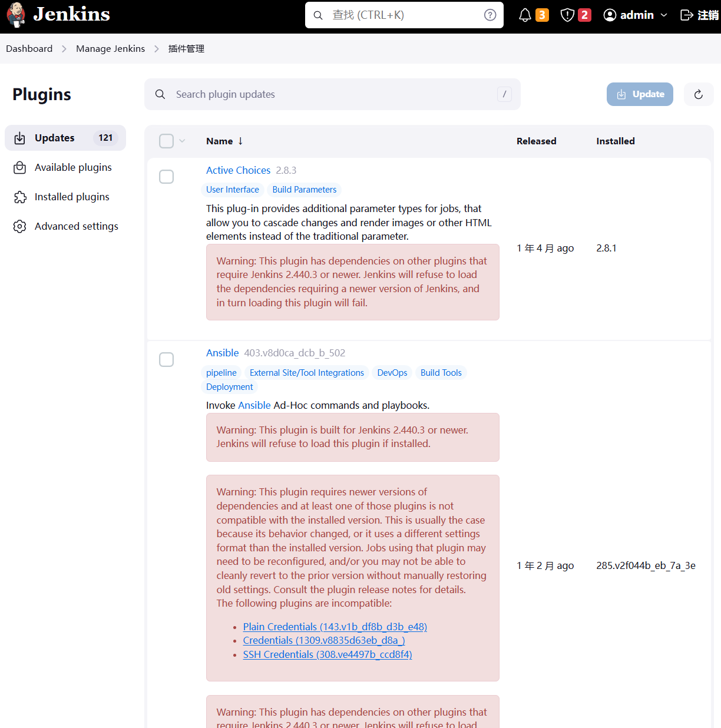Open Installed plugins in sidebar

65,197
